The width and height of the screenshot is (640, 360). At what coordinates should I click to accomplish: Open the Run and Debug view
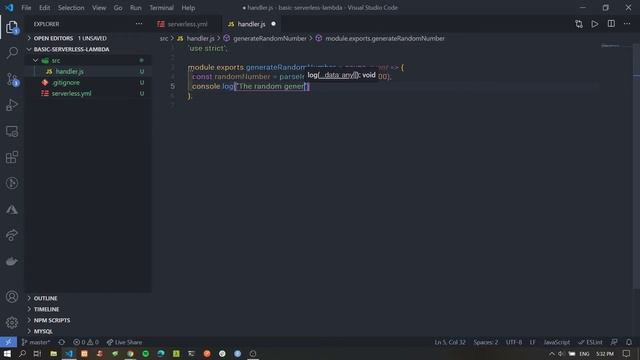12,105
